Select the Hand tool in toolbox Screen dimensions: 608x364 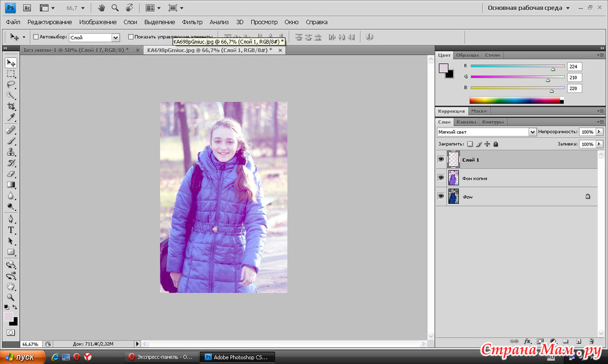[11, 286]
